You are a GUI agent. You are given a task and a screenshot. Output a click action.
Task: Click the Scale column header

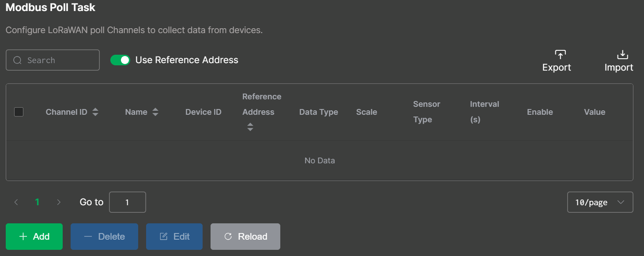coord(367,112)
